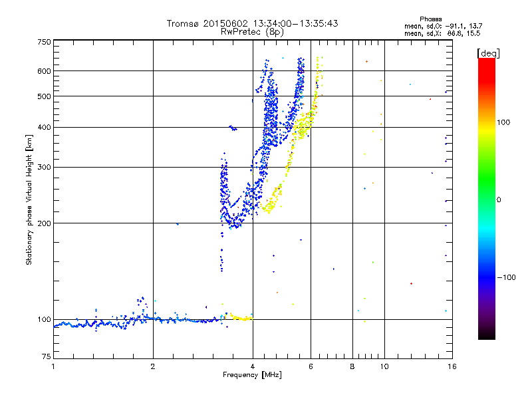This screenshot has height=399, width=532.
Task: Select the 'mean, sd,O: -91.1, 13.7' text
Action: tap(443, 26)
